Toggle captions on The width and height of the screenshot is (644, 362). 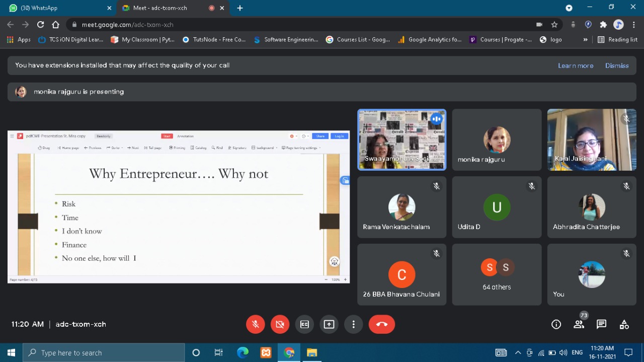point(304,325)
